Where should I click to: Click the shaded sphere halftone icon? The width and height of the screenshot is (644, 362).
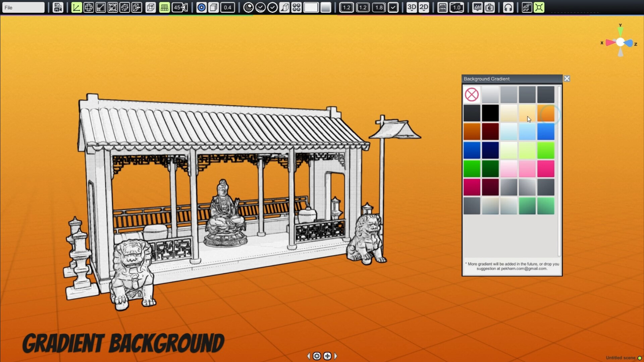(248, 7)
